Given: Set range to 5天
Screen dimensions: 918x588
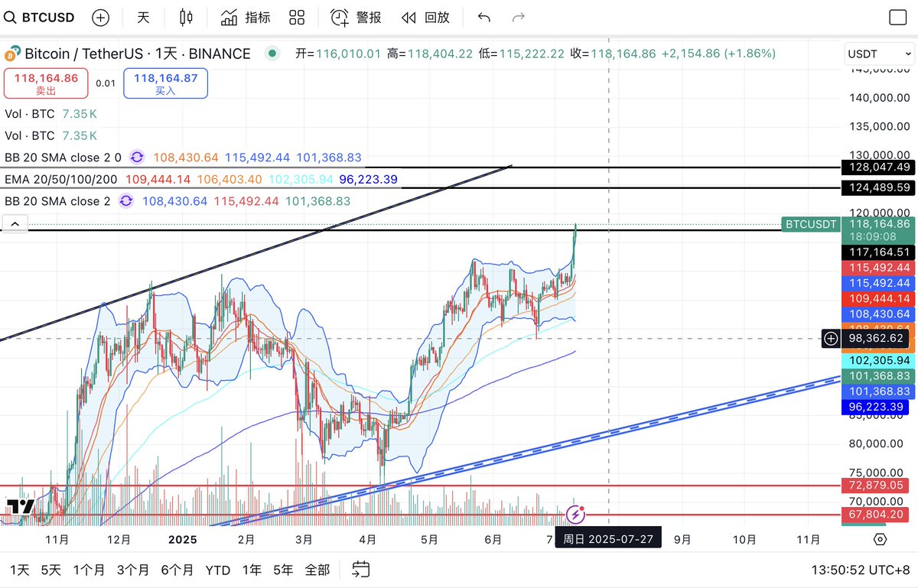Looking at the screenshot, I should (50, 570).
